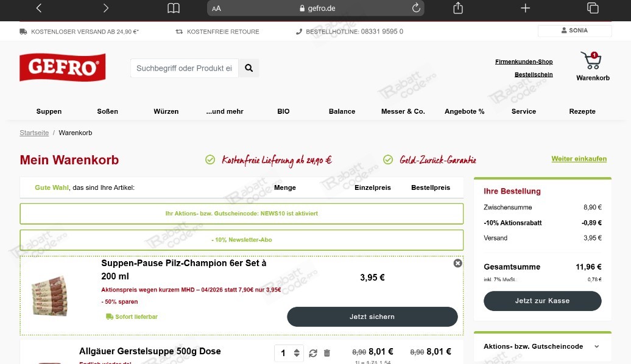Image resolution: width=631 pixels, height=364 pixels.
Task: Click into the product search field
Action: point(183,68)
